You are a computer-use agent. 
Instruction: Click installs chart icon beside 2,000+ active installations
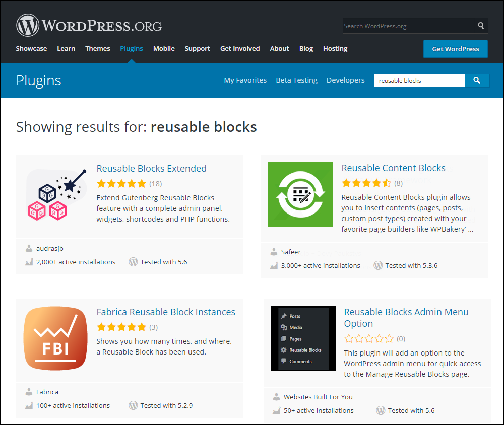(29, 262)
